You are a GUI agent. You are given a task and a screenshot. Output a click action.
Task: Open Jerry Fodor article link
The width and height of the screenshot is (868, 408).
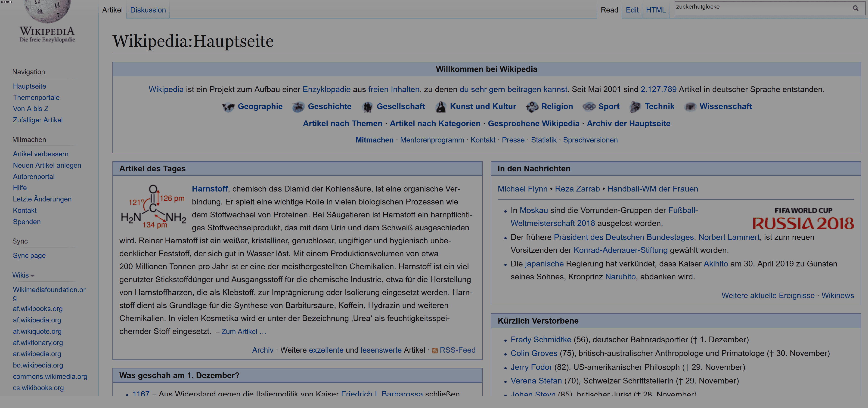click(531, 368)
